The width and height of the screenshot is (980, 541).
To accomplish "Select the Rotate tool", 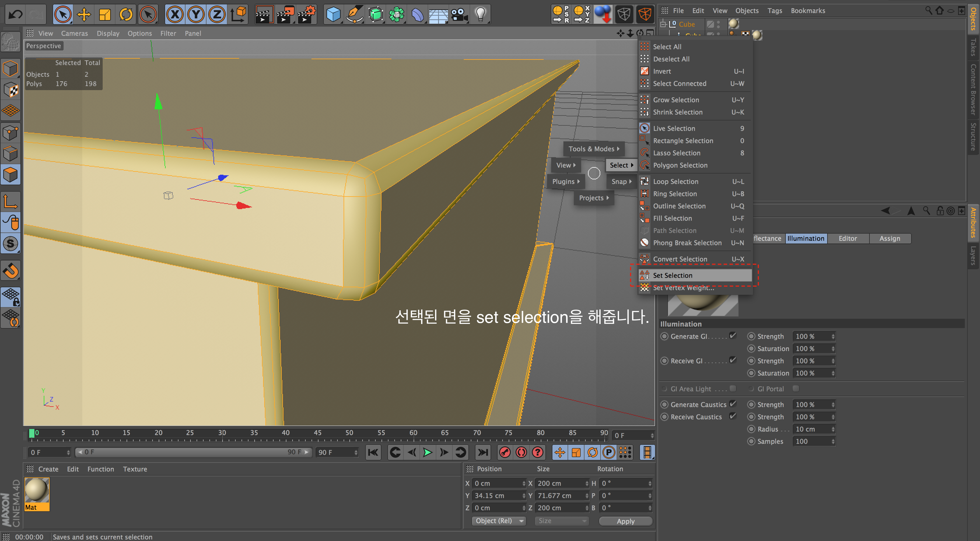I will tap(126, 15).
